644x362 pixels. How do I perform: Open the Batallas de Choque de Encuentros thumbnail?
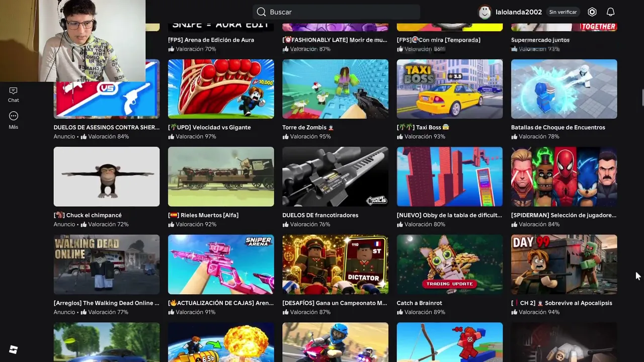pyautogui.click(x=564, y=89)
